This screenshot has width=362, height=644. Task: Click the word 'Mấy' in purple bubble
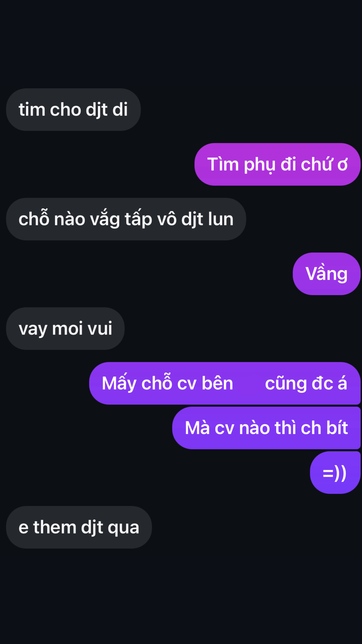pyautogui.click(x=119, y=383)
